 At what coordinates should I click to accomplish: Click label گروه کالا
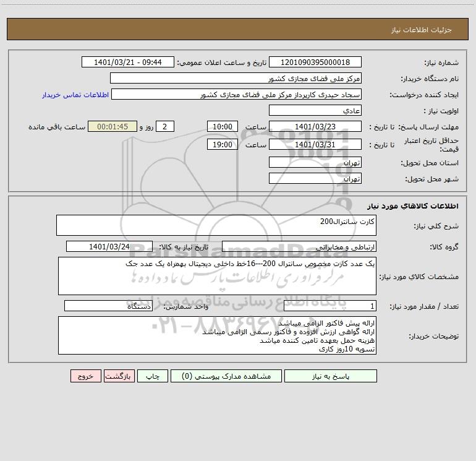pos(444,248)
